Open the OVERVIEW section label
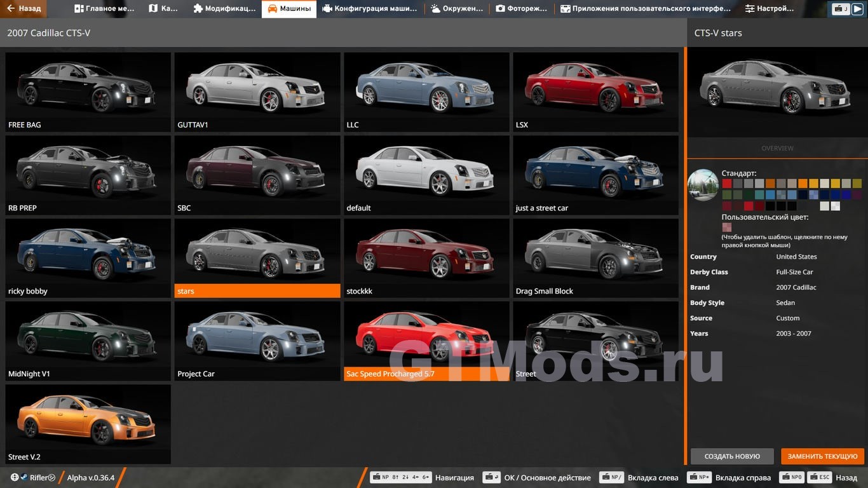868x488 pixels. 777,148
